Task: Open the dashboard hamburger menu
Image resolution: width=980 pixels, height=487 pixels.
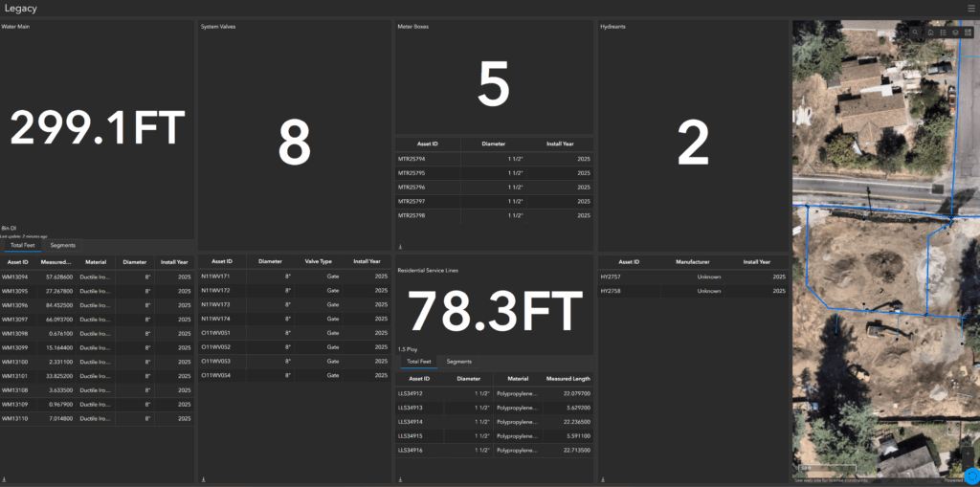Action: click(971, 8)
